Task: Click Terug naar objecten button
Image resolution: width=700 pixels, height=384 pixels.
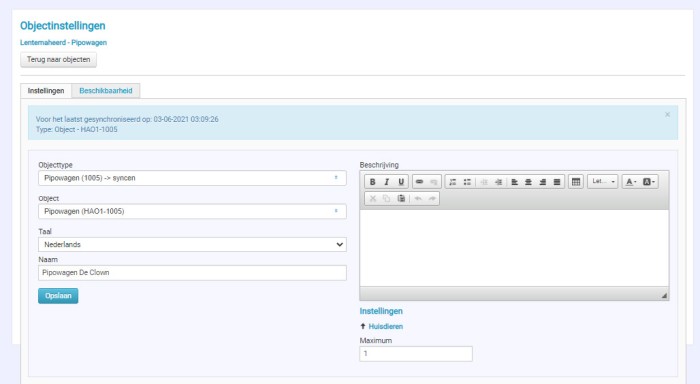Action: [x=58, y=59]
